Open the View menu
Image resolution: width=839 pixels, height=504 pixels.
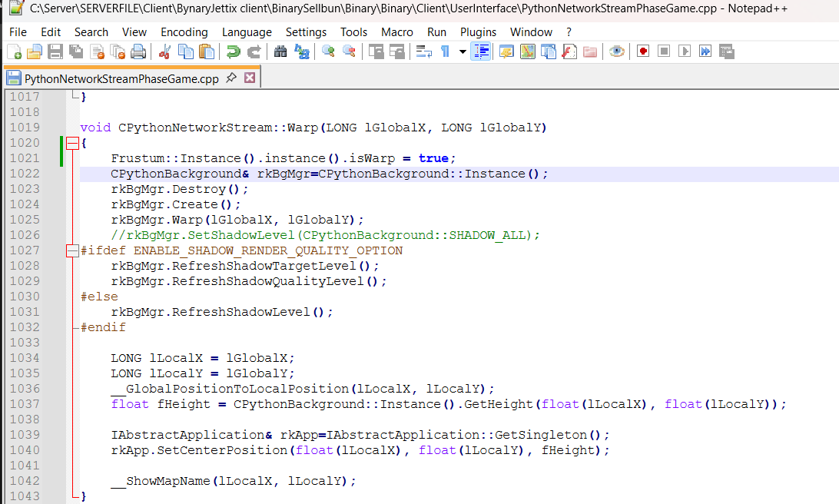click(134, 32)
